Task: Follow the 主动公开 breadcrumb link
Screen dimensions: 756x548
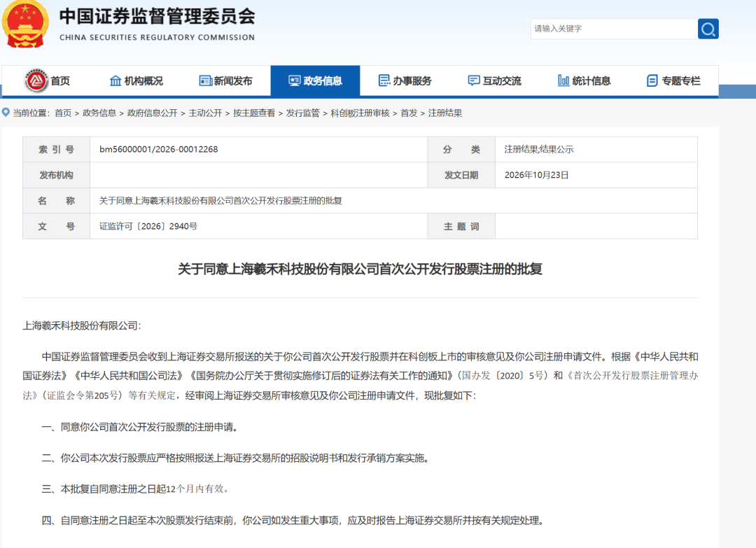Action: 205,113
